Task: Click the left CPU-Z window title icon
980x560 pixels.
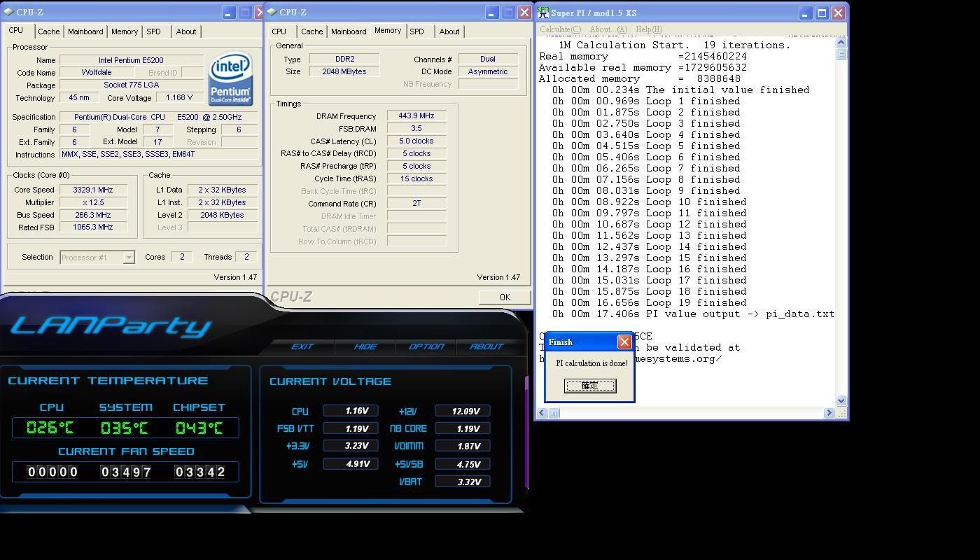Action: [7, 12]
